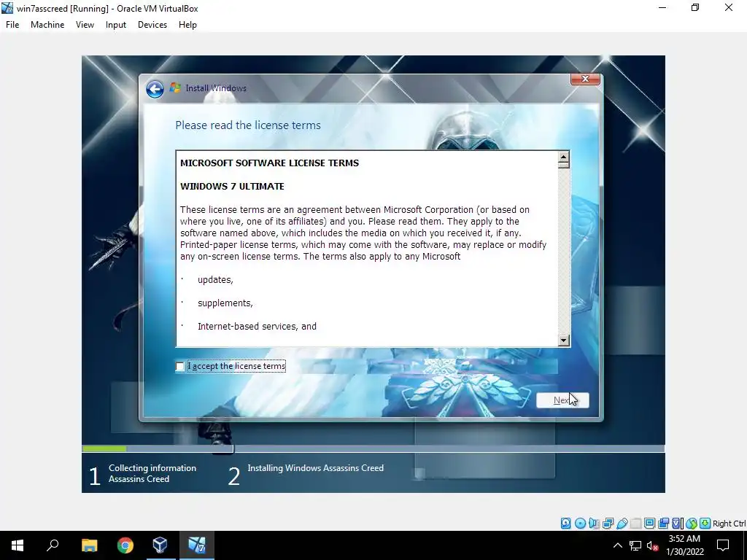Open the Help menu

(x=187, y=25)
